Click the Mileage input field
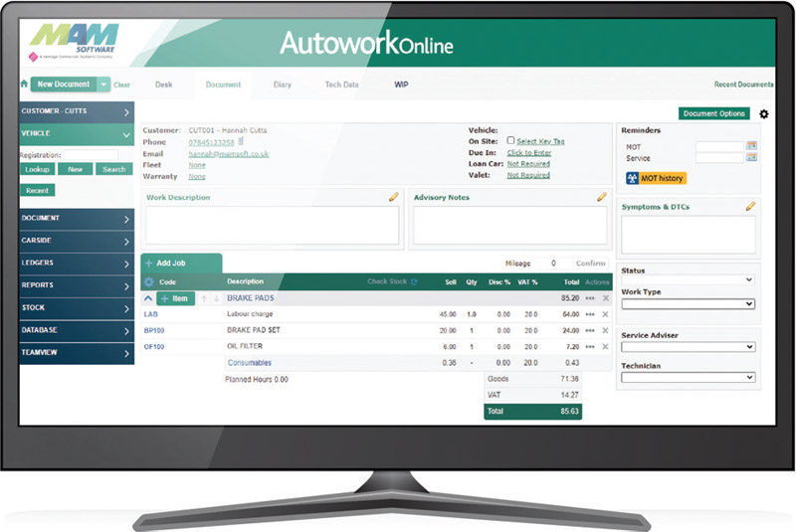The width and height of the screenshot is (796, 532). tap(552, 264)
